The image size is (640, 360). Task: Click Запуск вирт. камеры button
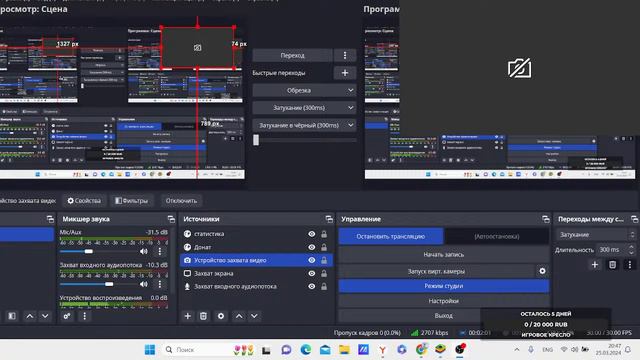[436, 271]
